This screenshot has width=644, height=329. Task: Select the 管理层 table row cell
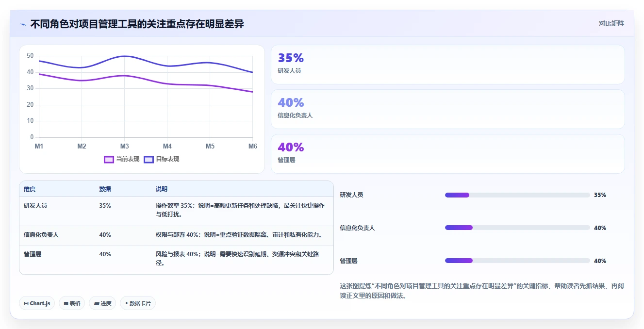[x=33, y=254]
